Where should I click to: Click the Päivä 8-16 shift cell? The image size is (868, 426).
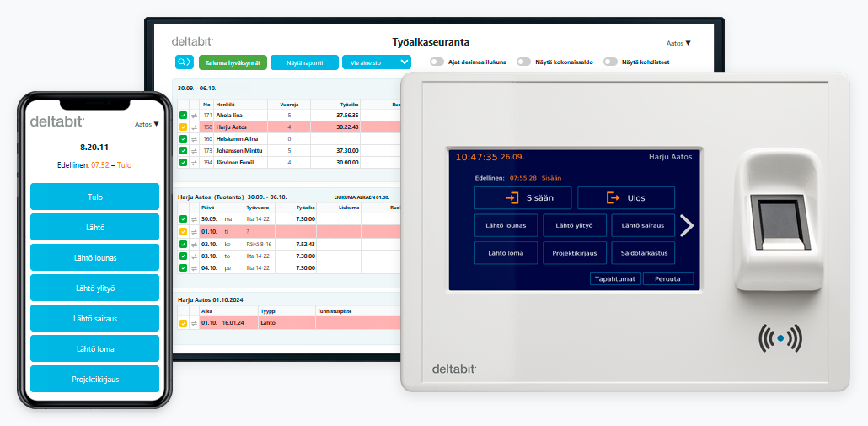click(x=260, y=244)
